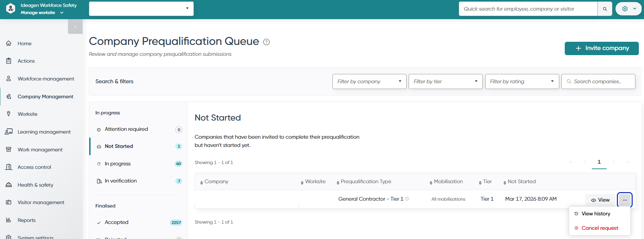Open Actions via its clipboard icon
644x239 pixels.
pyautogui.click(x=9, y=61)
